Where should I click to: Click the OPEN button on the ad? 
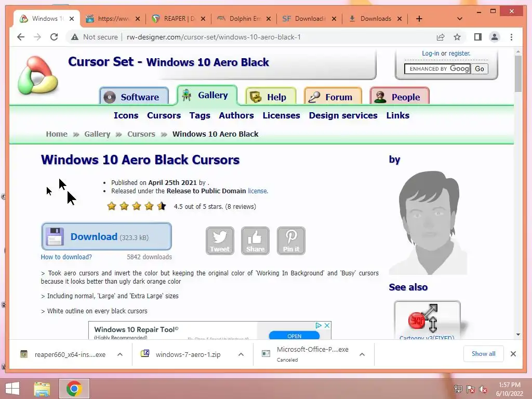pyautogui.click(x=294, y=336)
